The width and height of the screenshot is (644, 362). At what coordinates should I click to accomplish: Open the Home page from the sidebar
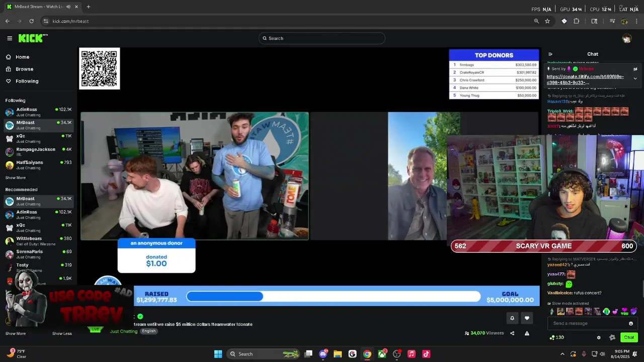pos(18,57)
